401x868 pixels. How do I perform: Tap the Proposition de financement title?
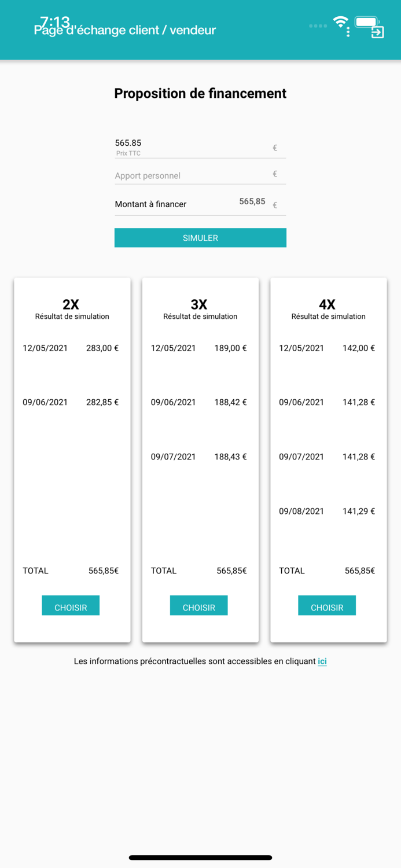[200, 93]
